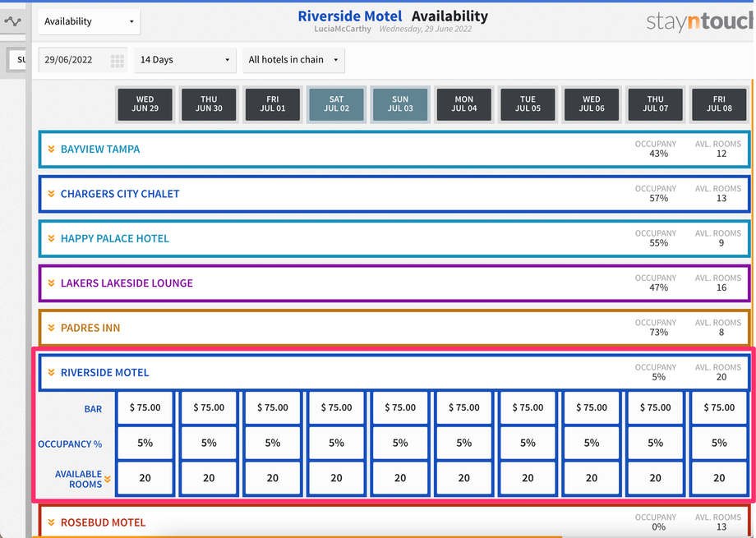Select the MON JUL 04 date header
Screen dimensions: 756x538
pyautogui.click(x=463, y=104)
